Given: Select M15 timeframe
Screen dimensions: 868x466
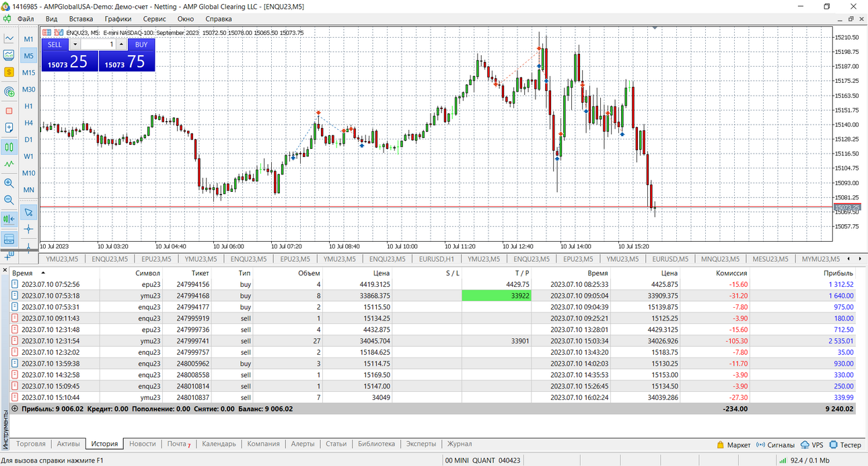Looking at the screenshot, I should (x=28, y=73).
